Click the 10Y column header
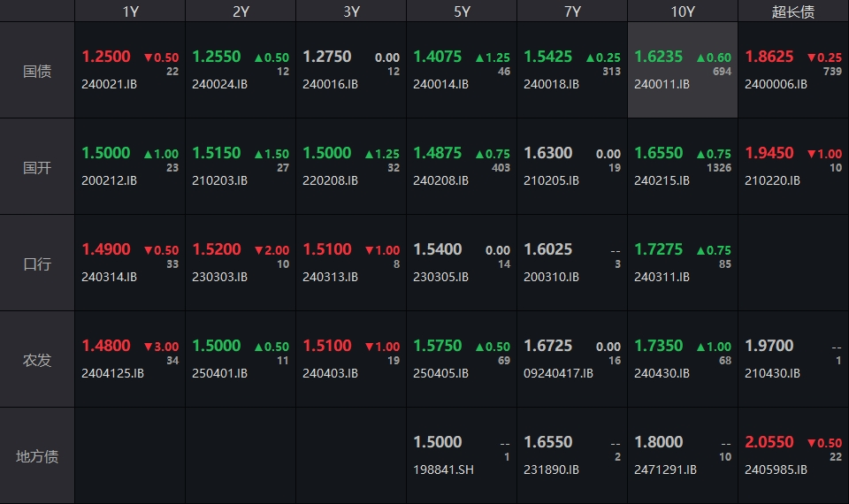Image resolution: width=849 pixels, height=504 pixels. click(x=683, y=11)
